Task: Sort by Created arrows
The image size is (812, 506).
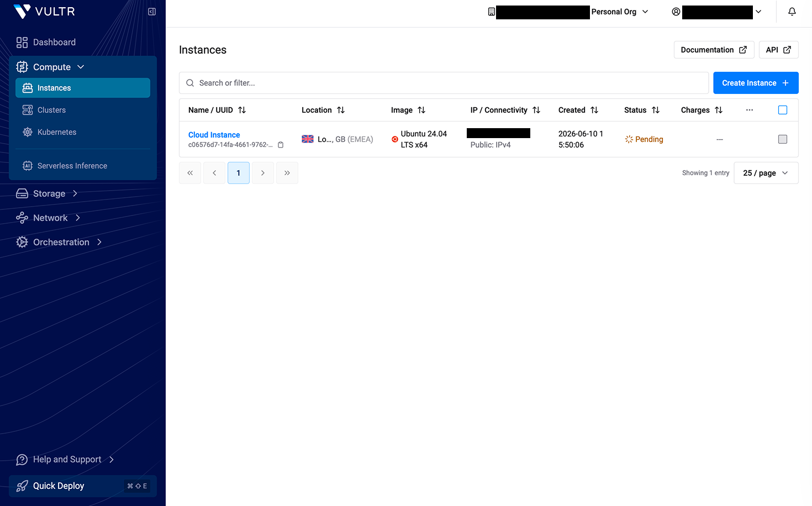Action: (594, 110)
